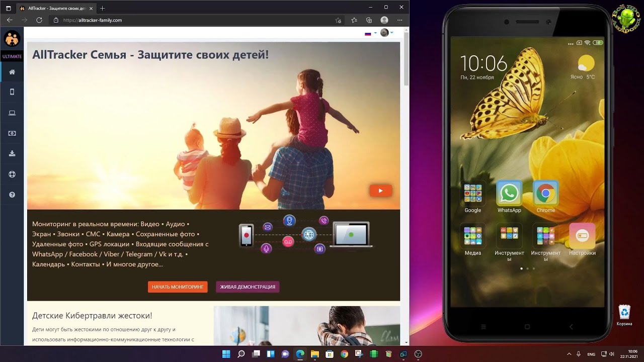Expand the language flag dropdown
Viewport: 644px width, 362px height.
370,33
